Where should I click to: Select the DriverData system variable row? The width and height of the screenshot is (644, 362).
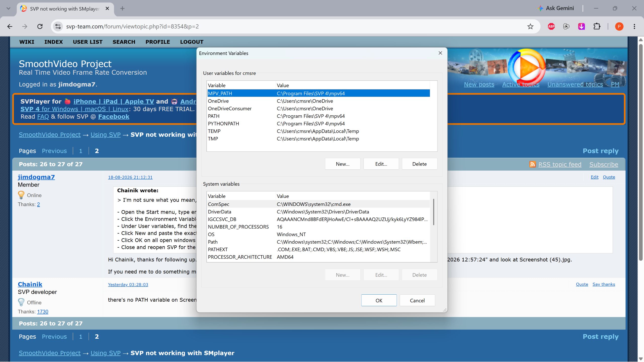318,212
